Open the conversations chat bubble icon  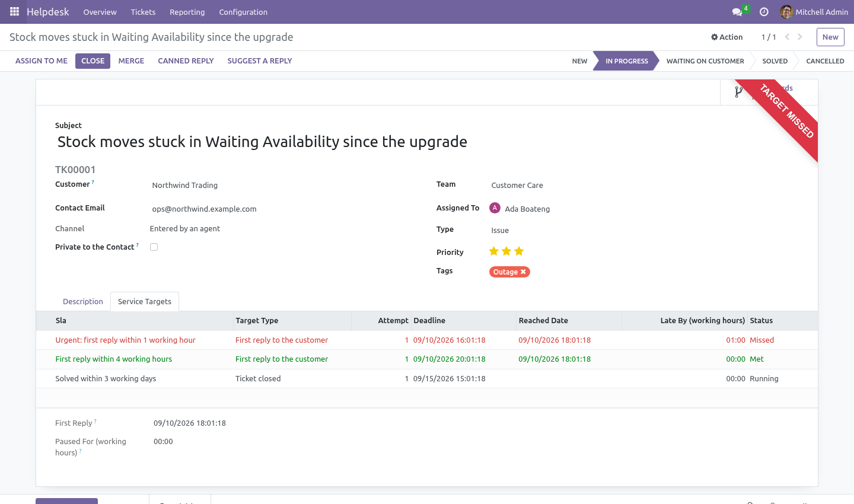(737, 12)
